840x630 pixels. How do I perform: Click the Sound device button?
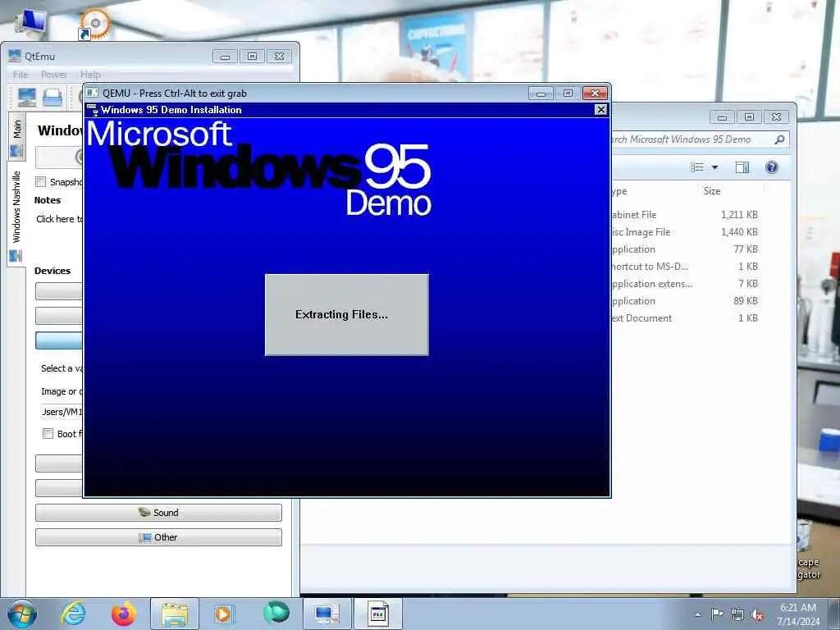(x=158, y=513)
